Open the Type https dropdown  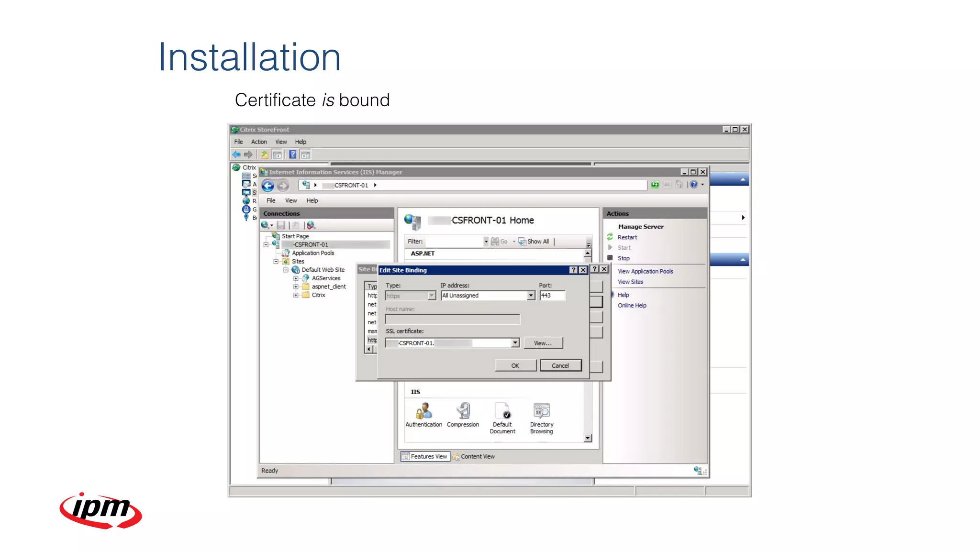[x=432, y=296]
